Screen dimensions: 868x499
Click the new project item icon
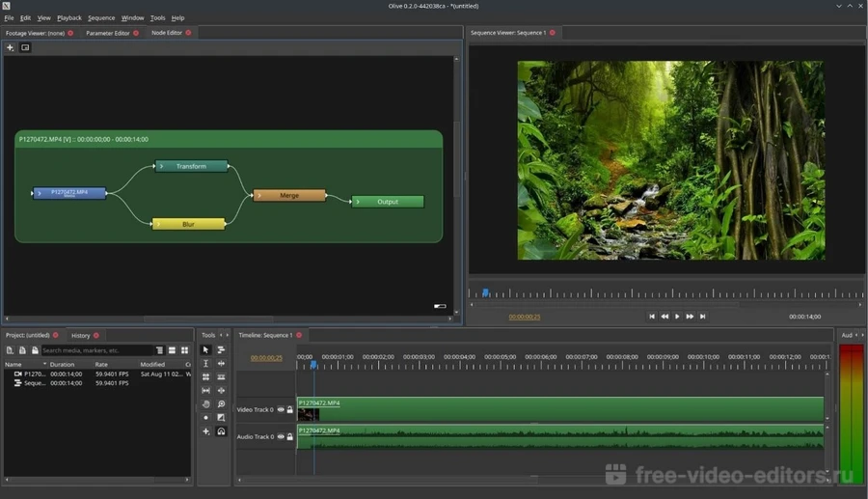[x=10, y=350]
